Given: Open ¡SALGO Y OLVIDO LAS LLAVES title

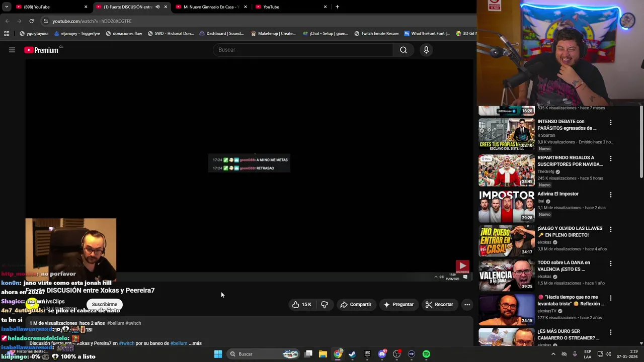Looking at the screenshot, I should 570,231.
